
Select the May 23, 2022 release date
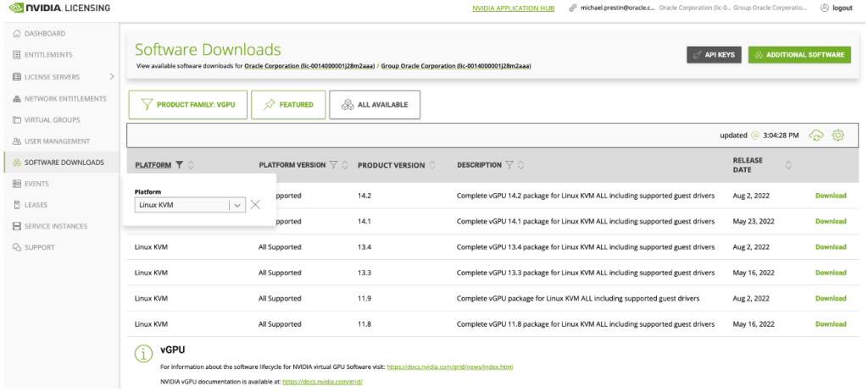(752, 221)
